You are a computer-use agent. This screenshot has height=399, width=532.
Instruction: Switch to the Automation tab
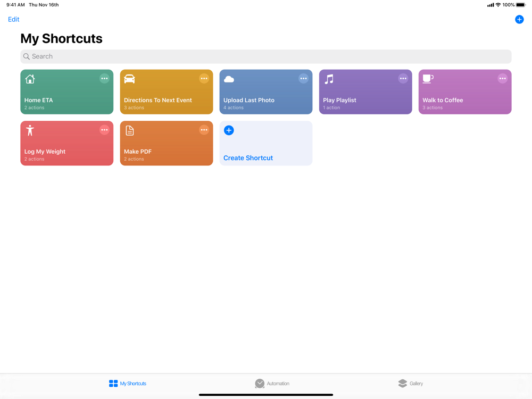(272, 384)
